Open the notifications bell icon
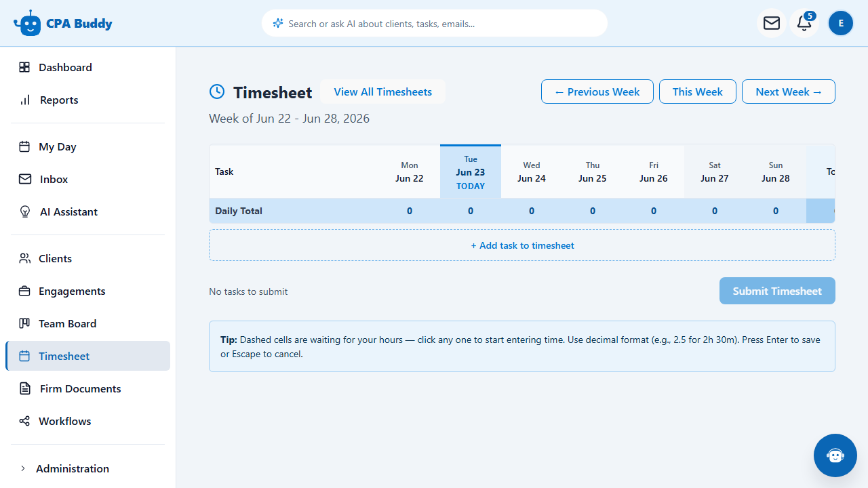The width and height of the screenshot is (868, 488). [x=804, y=23]
